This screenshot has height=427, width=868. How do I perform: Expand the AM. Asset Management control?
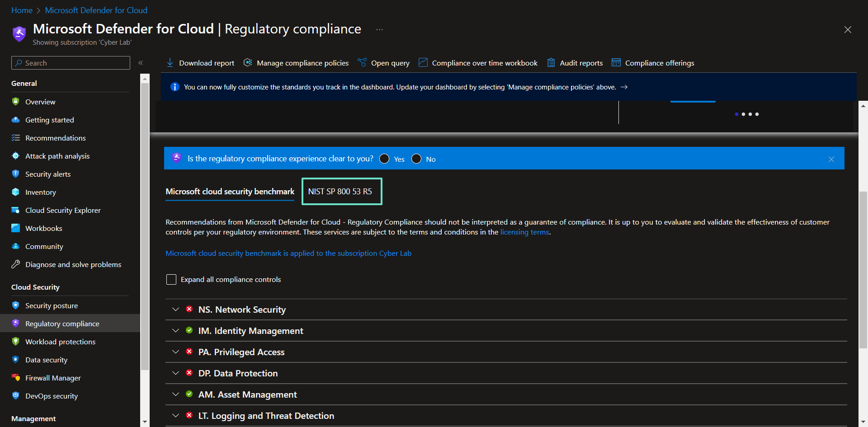click(x=175, y=394)
